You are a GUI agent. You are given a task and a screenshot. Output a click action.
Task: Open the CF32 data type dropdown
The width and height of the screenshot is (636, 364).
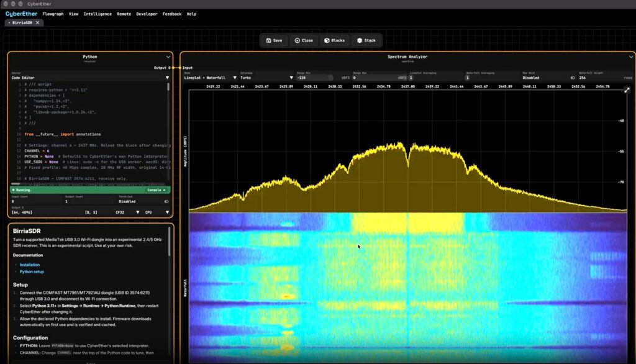127,212
